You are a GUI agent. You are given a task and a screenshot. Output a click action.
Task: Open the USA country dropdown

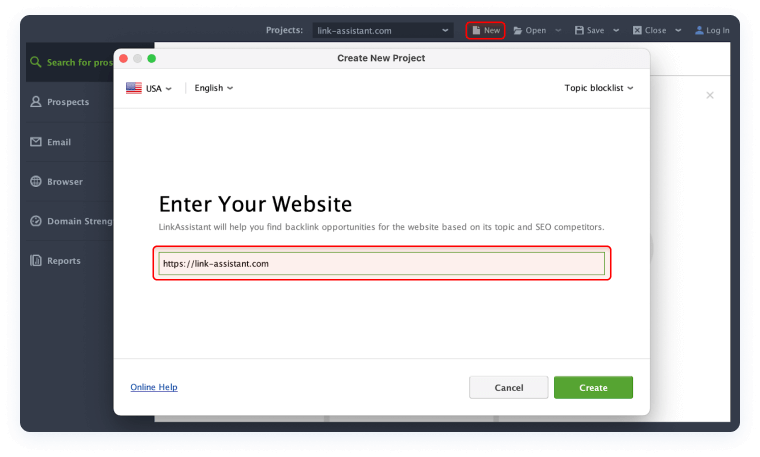coord(149,88)
